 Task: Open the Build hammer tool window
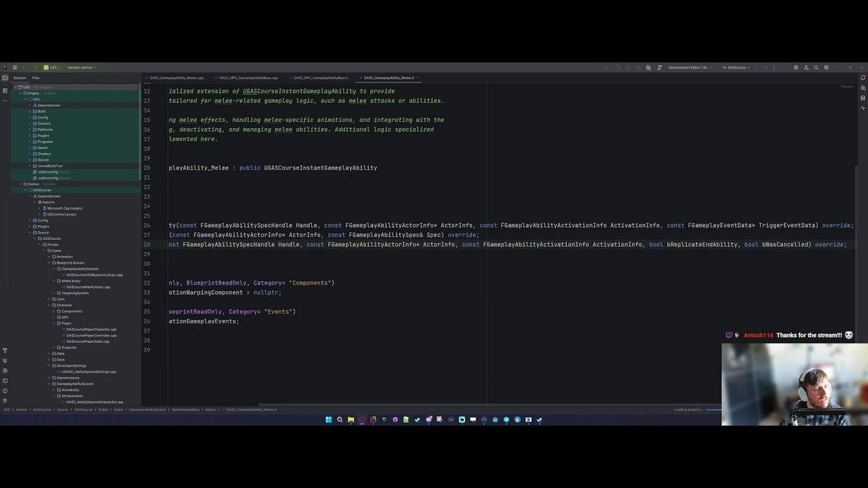point(5,350)
